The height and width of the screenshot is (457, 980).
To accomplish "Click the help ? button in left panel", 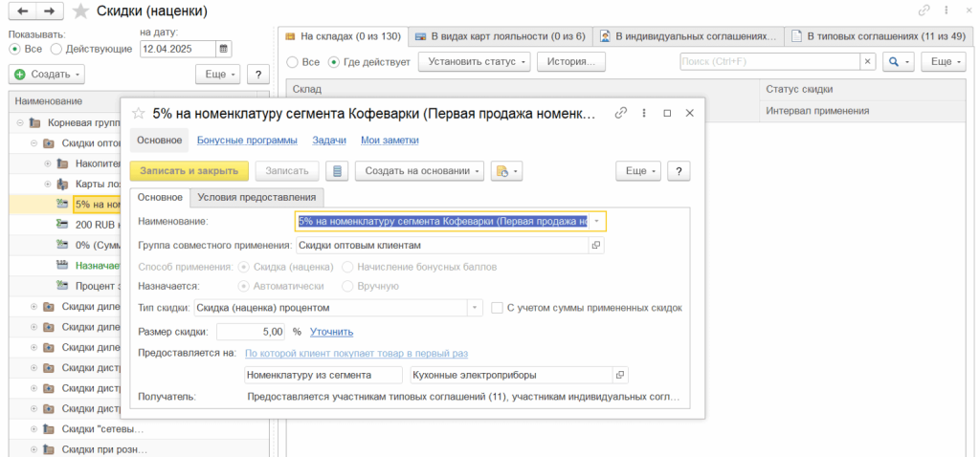I will (x=258, y=75).
